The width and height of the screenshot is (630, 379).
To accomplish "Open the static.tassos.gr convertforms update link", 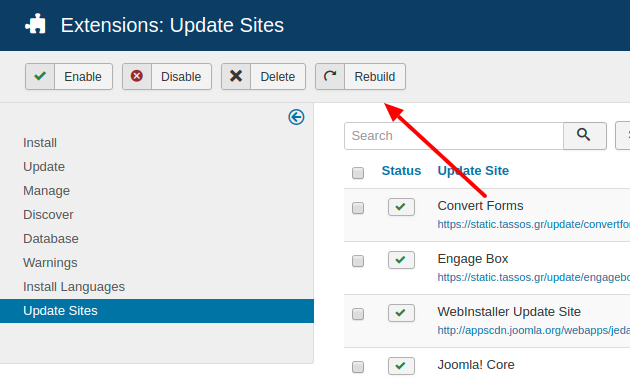I will (x=534, y=224).
